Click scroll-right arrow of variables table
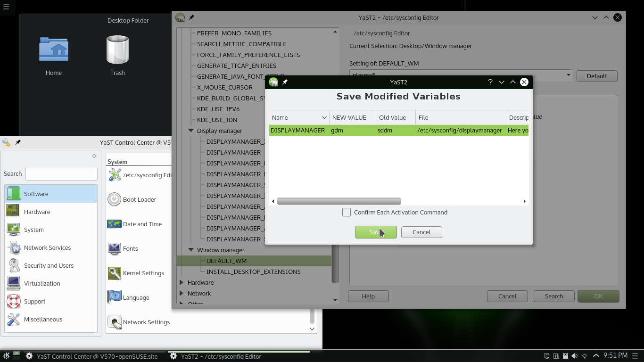This screenshot has width=644, height=362. click(524, 201)
